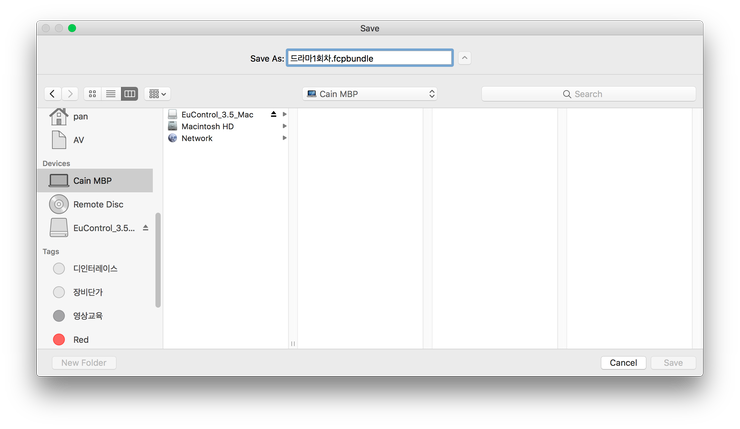Screen dimensions: 740x429
Task: Open the item arrangement dropdown
Action: (158, 94)
